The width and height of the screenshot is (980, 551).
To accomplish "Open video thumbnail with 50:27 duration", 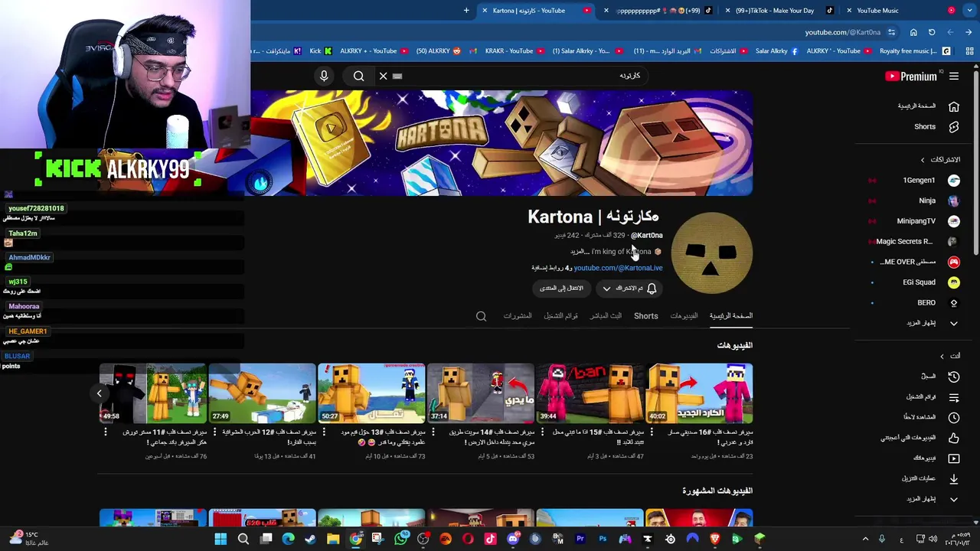I will (371, 393).
